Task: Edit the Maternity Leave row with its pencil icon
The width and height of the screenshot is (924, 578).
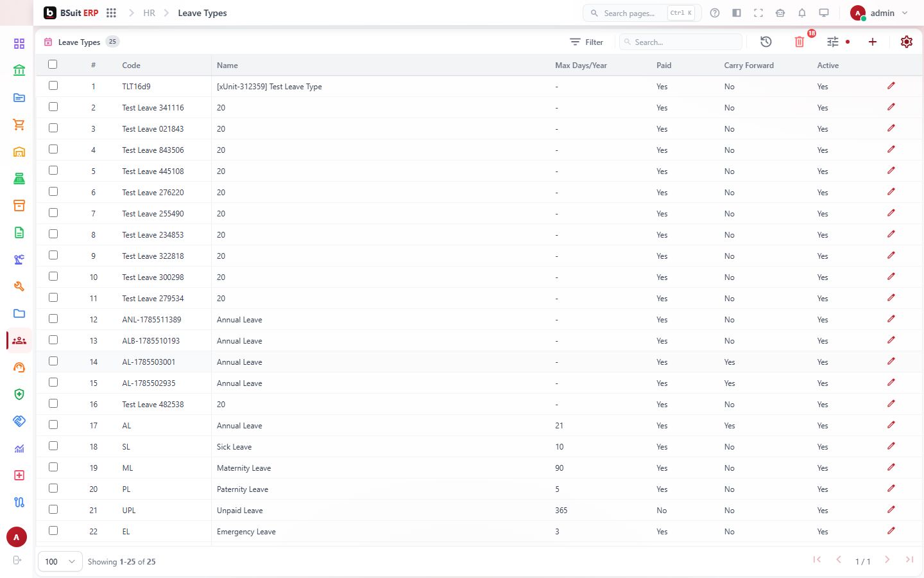Action: (x=891, y=468)
